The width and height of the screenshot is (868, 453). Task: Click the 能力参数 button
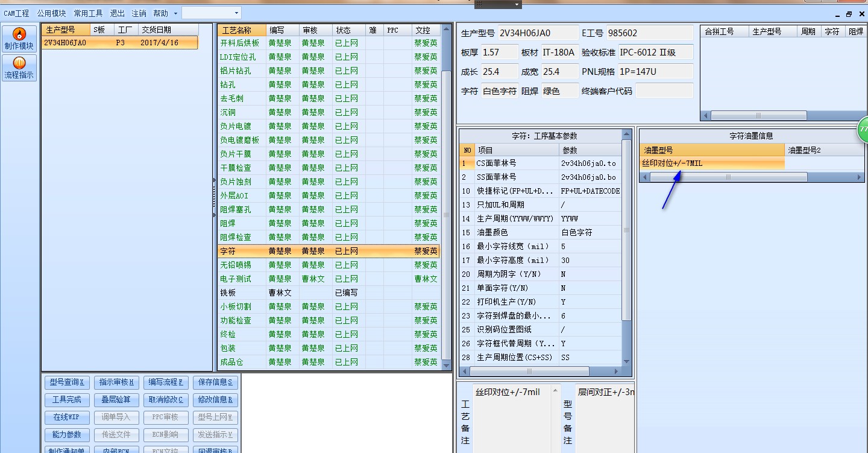tap(66, 435)
